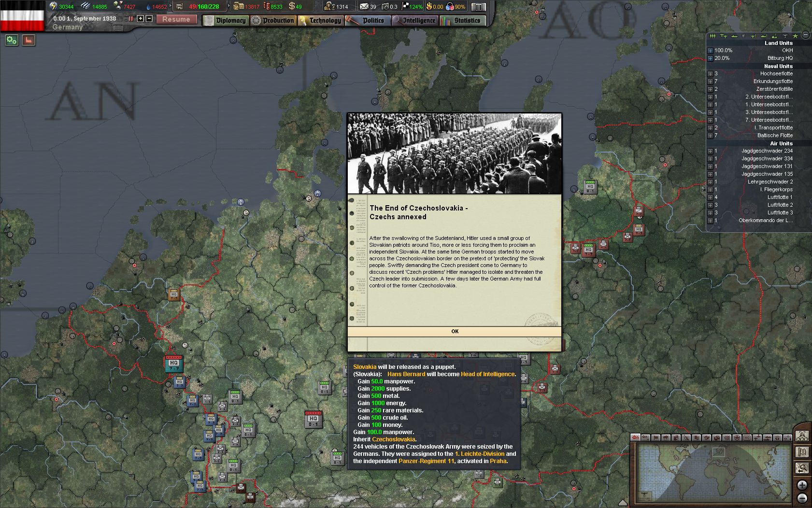The height and width of the screenshot is (508, 812).
Task: Click the flag icon to the right of the minimap
Action: coord(802,452)
